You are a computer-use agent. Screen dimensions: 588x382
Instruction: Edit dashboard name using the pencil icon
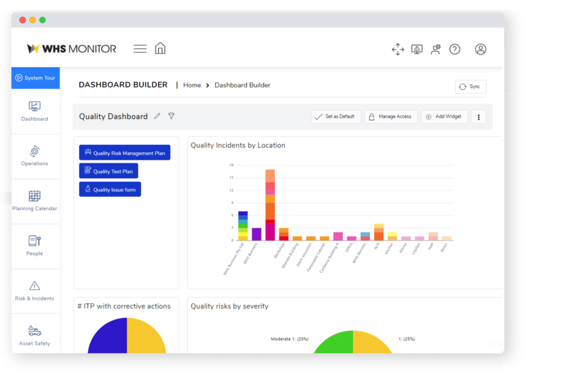point(156,116)
